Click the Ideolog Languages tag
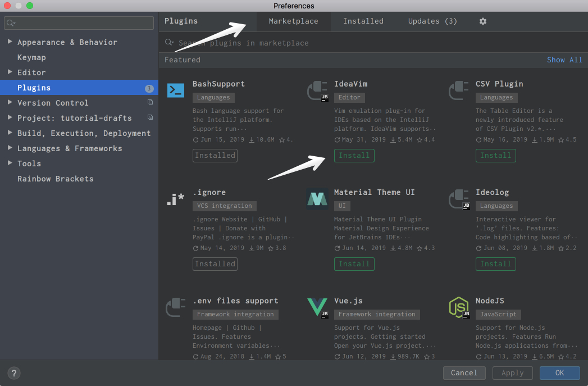 coord(496,206)
